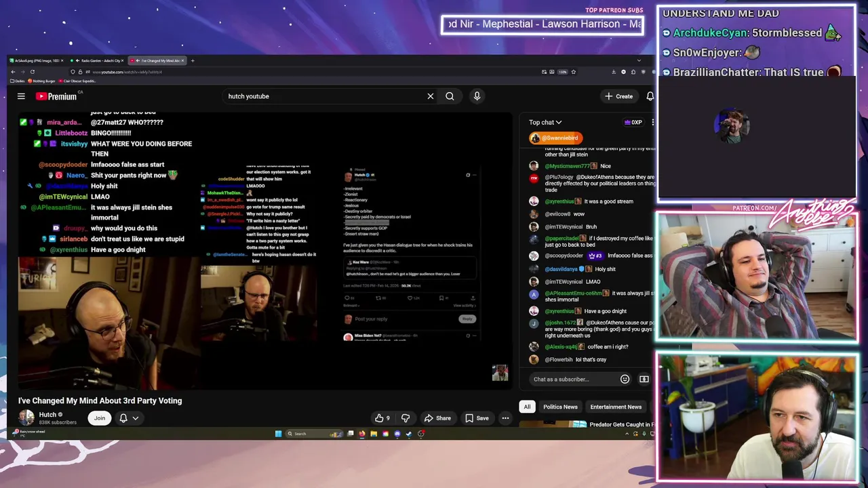Clear the search text with X
This screenshot has width=868, height=488.
pyautogui.click(x=430, y=96)
